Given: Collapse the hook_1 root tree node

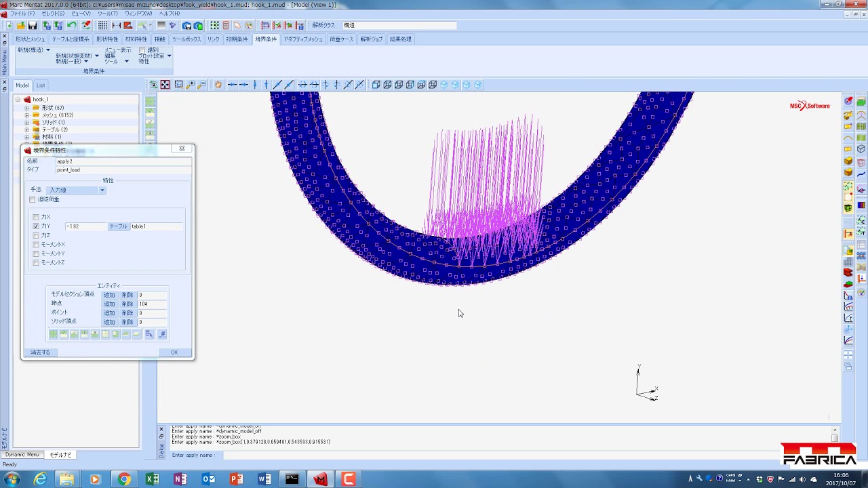Looking at the screenshot, I should pyautogui.click(x=18, y=100).
